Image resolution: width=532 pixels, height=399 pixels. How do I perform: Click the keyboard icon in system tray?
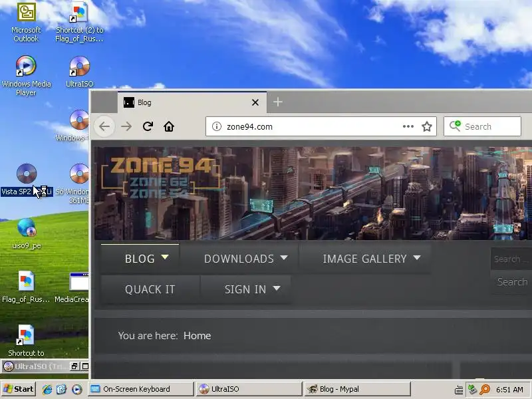coord(459,390)
